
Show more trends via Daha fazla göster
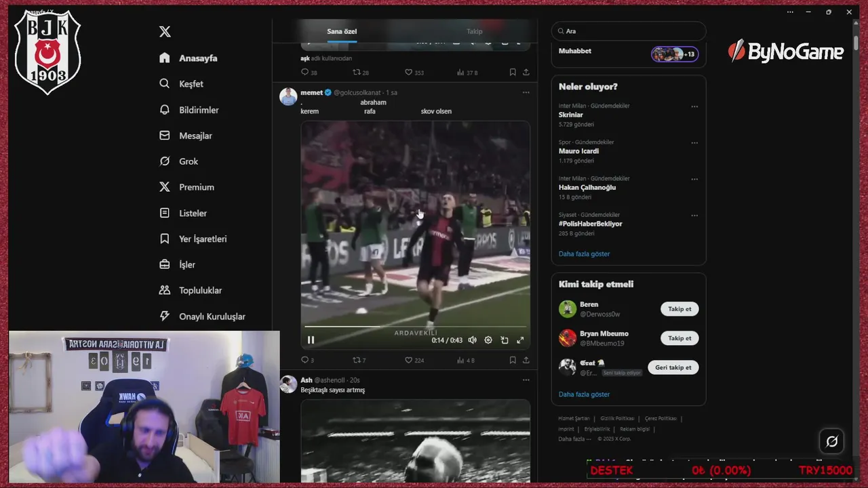[x=584, y=253]
